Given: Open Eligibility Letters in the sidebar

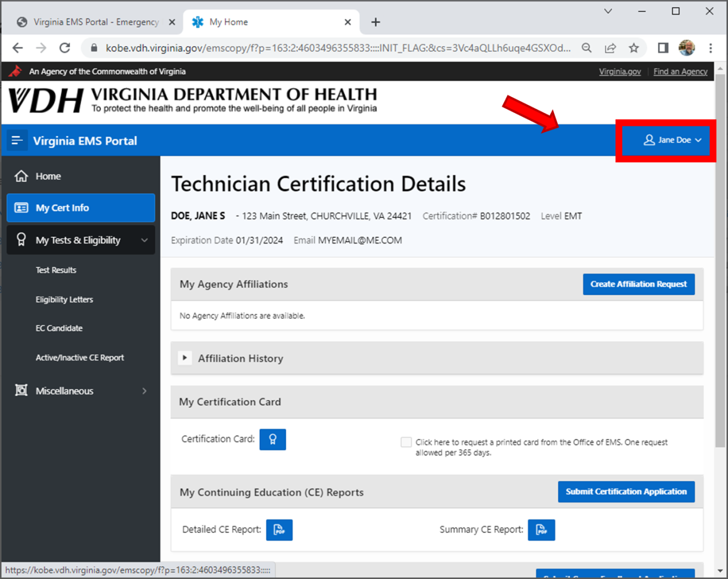Looking at the screenshot, I should point(65,300).
